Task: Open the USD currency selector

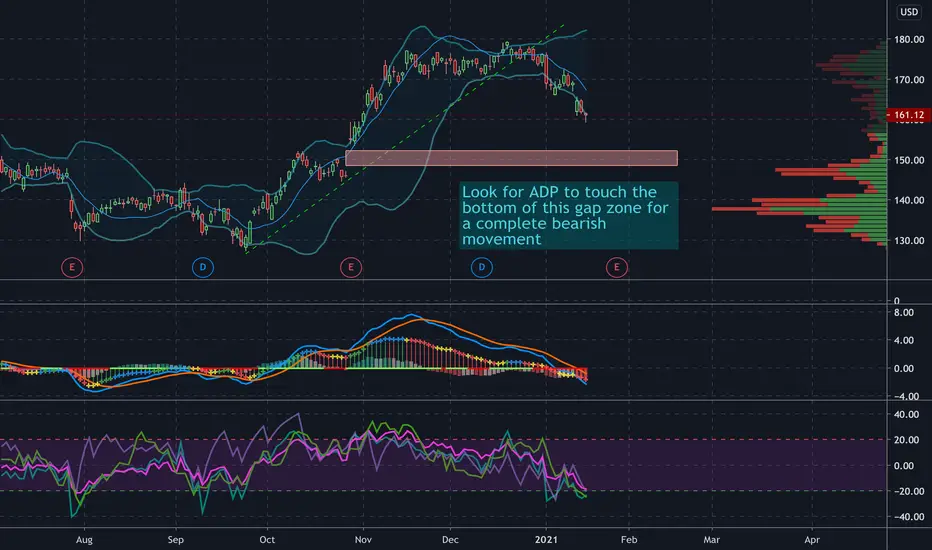Action: [909, 12]
